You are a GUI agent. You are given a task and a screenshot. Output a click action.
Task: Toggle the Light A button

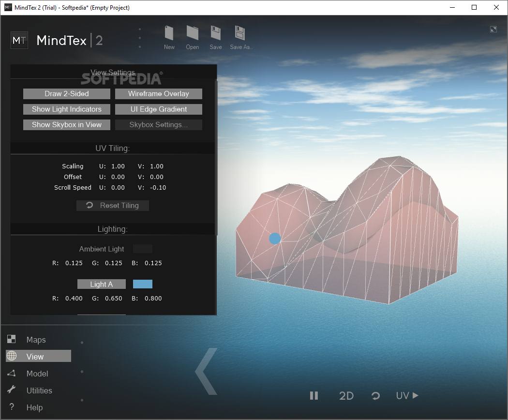point(102,284)
